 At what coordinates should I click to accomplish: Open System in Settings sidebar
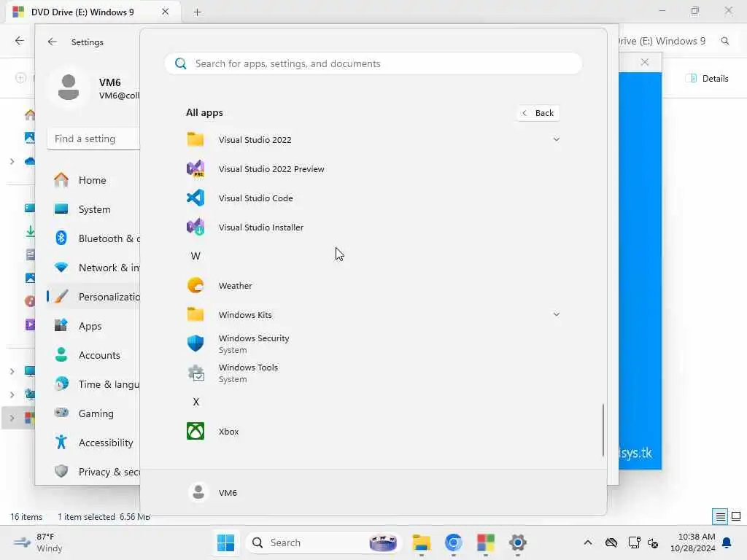[94, 209]
